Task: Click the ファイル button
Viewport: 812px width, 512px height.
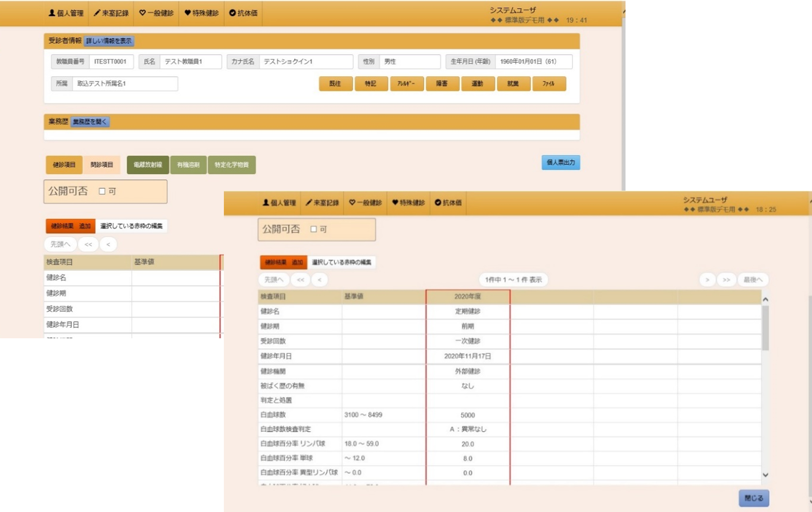Action: [x=549, y=83]
